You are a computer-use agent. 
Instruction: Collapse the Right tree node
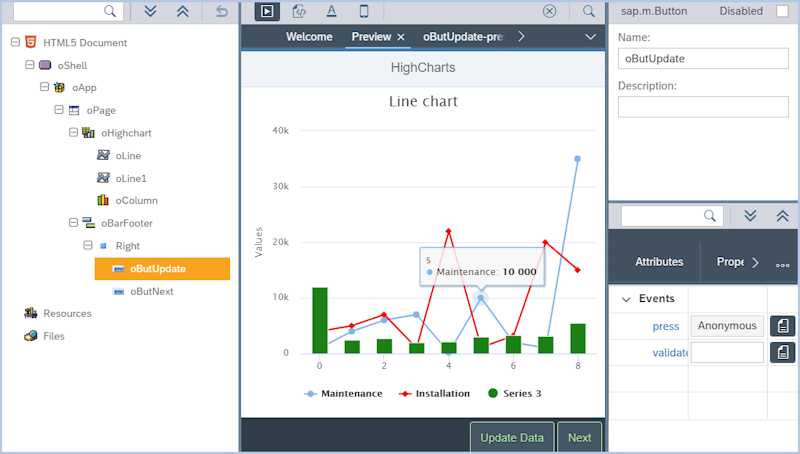[x=88, y=245]
